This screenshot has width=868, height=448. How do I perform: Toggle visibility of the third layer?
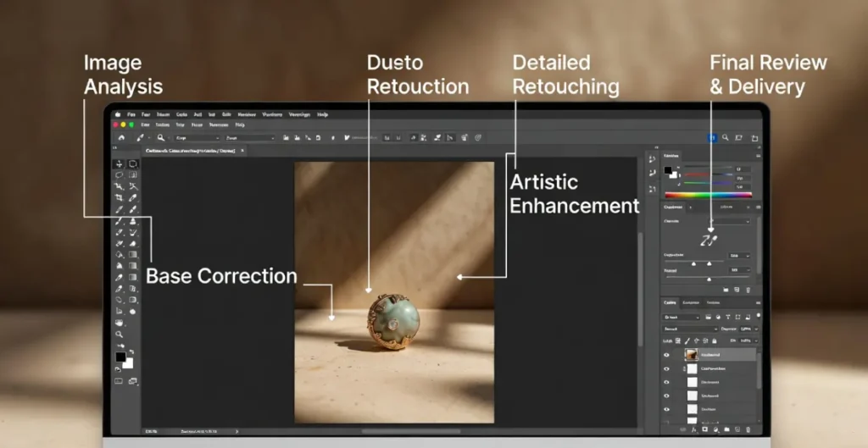point(666,383)
